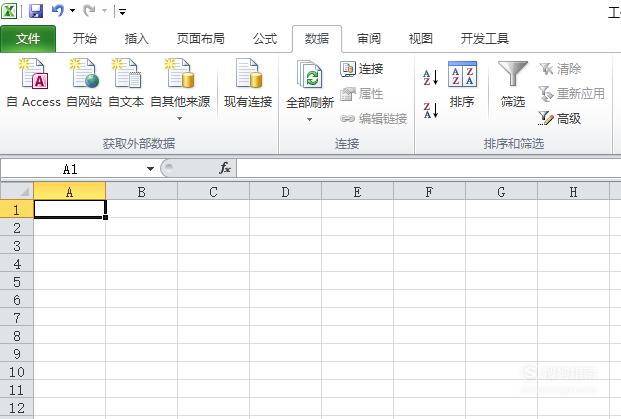Select row 9 header
The width and height of the screenshot is (621, 419).
coord(17,353)
